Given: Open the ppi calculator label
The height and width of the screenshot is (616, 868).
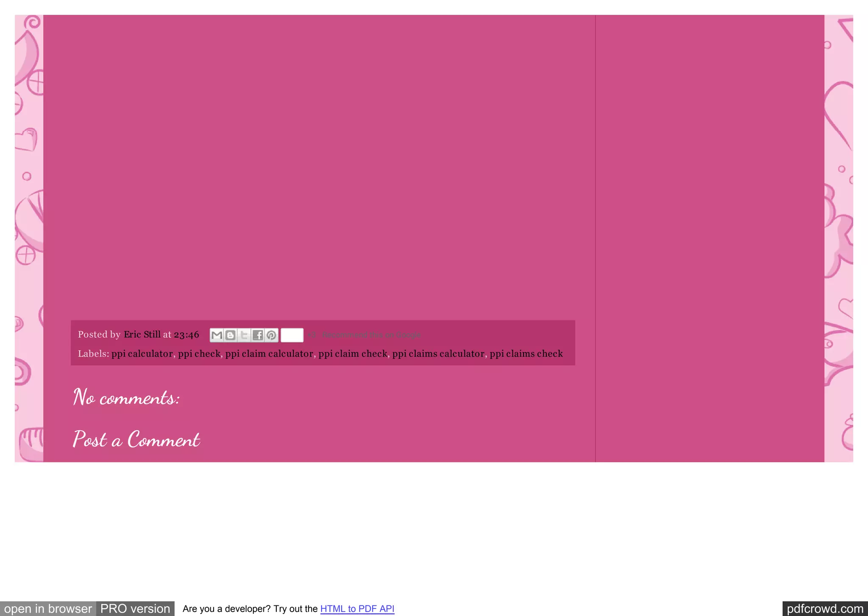Looking at the screenshot, I should tap(142, 354).
